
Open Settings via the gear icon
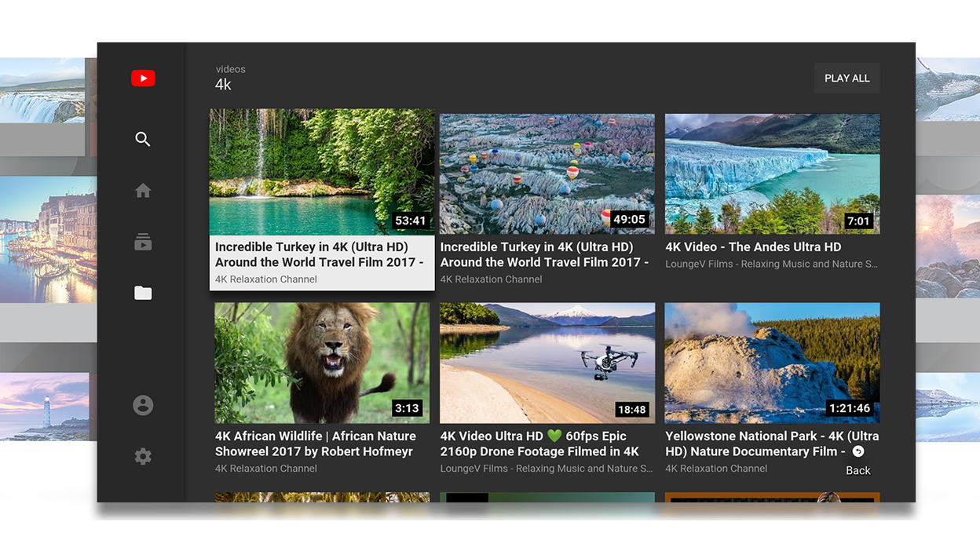tap(143, 456)
